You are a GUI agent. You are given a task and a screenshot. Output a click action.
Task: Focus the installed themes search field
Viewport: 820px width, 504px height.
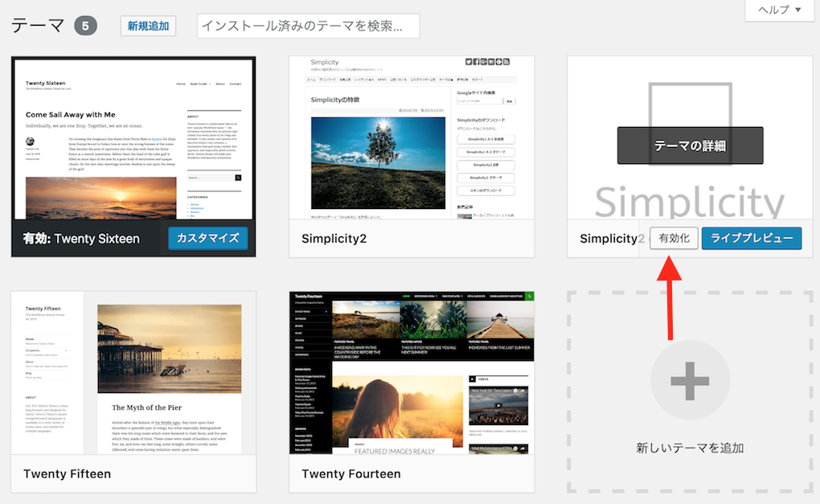tap(308, 26)
